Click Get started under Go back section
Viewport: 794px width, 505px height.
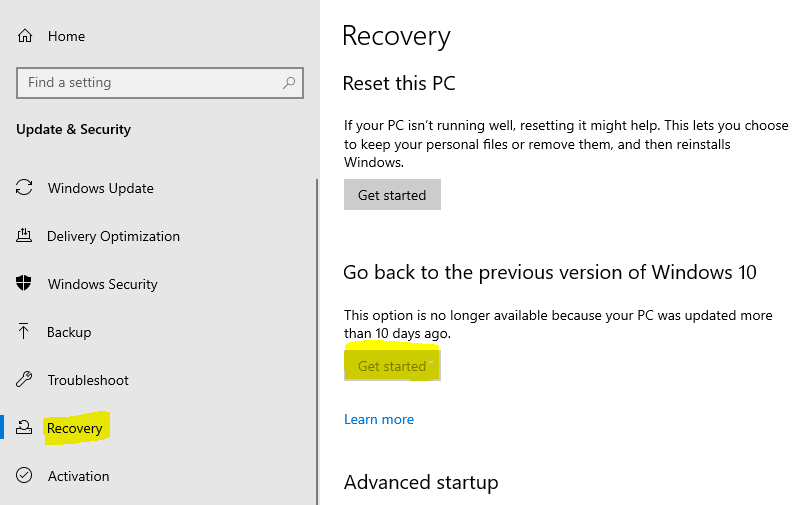click(392, 366)
